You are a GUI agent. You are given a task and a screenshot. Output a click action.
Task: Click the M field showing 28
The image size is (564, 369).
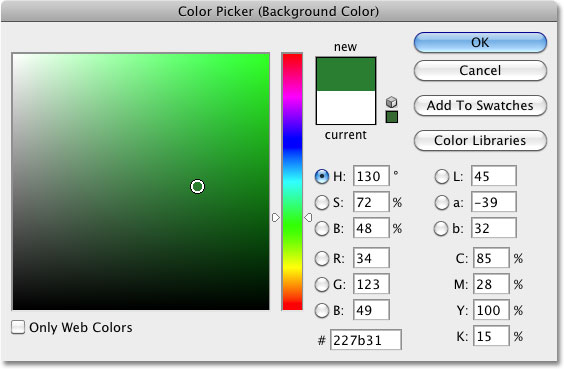click(x=491, y=284)
